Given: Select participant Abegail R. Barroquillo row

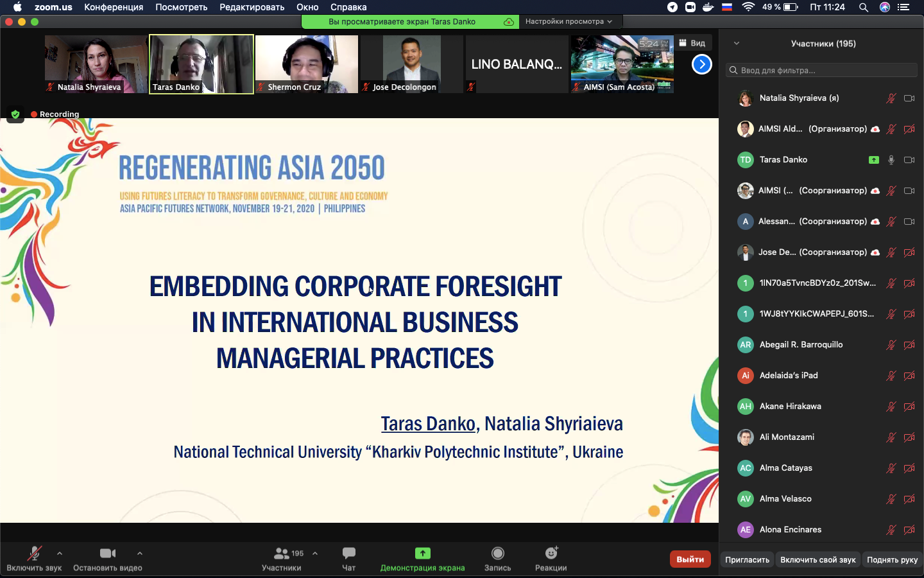Looking at the screenshot, I should click(x=821, y=345).
